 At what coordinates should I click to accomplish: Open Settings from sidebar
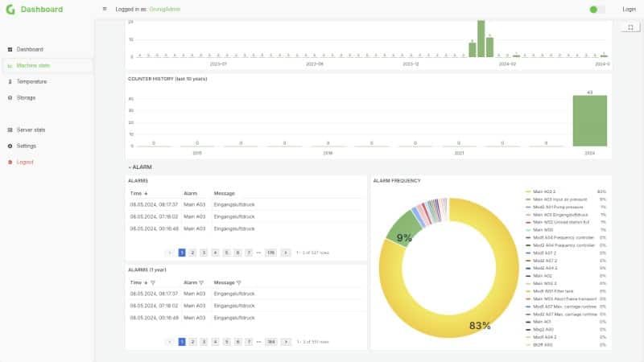click(27, 146)
